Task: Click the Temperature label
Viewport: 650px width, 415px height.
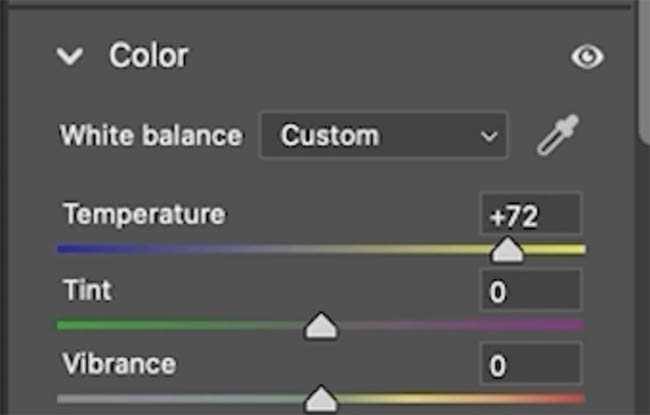Action: pos(144,214)
